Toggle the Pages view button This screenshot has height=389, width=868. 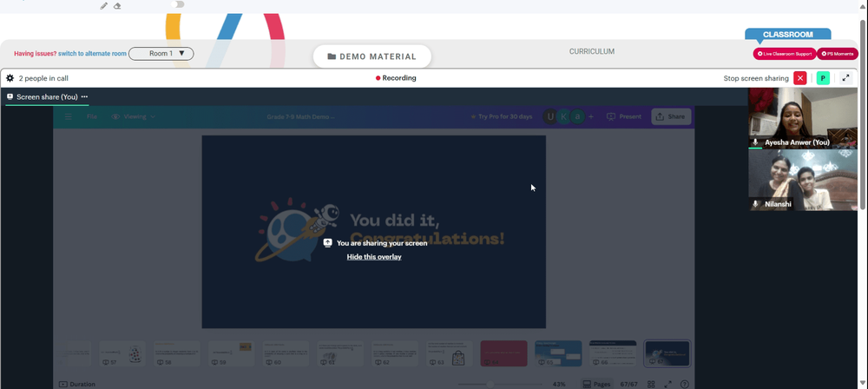click(x=597, y=384)
